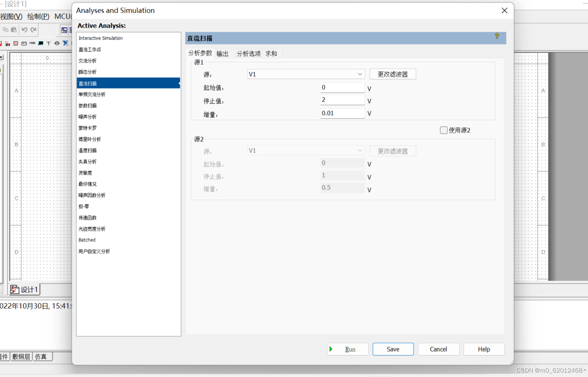The width and height of the screenshot is (588, 377).
Task: Click the Design Toolbox icon in toolbar
Action: point(64,30)
